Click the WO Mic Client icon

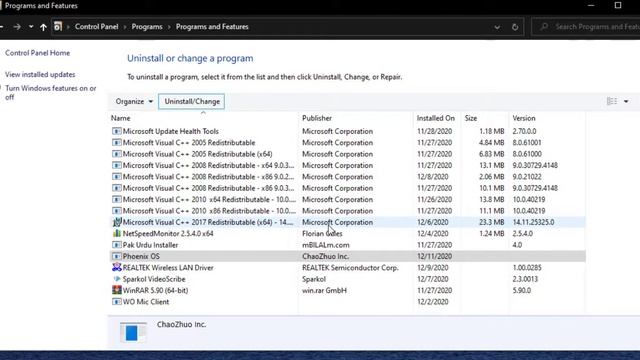(117, 302)
